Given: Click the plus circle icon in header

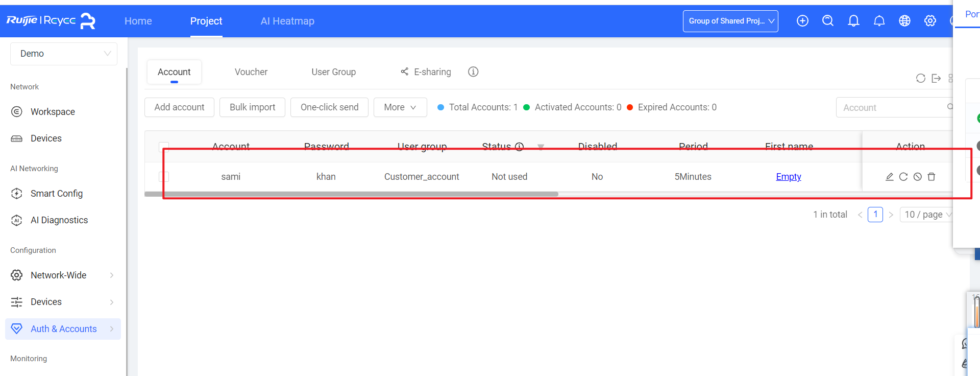Looking at the screenshot, I should (x=802, y=21).
